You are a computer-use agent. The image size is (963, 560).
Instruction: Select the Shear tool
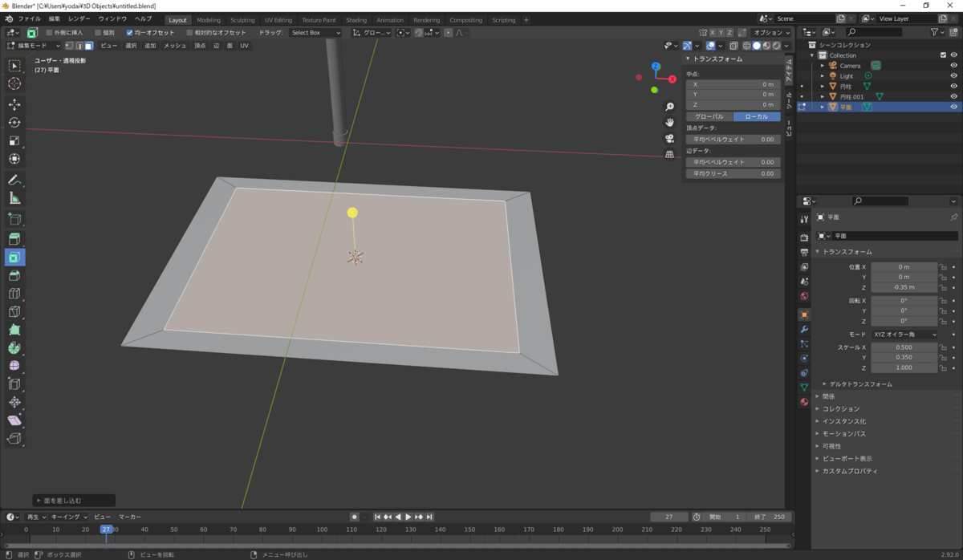(14, 420)
